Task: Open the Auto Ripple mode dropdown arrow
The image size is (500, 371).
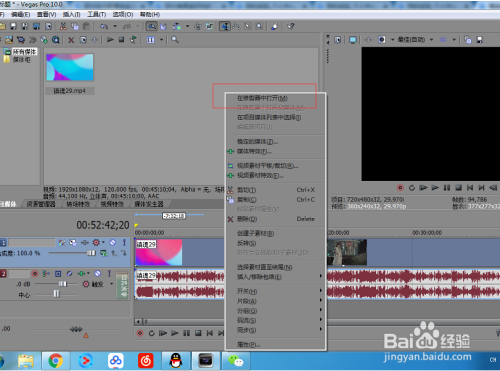Action: click(x=187, y=26)
